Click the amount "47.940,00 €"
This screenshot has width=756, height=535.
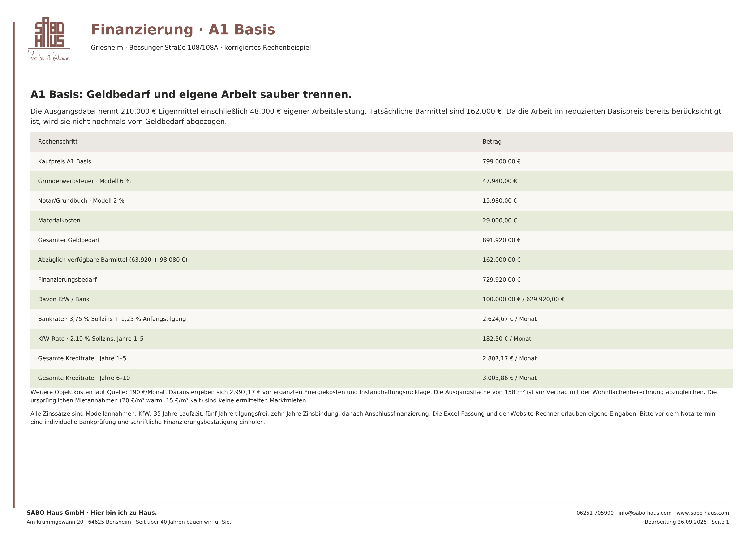499,181
